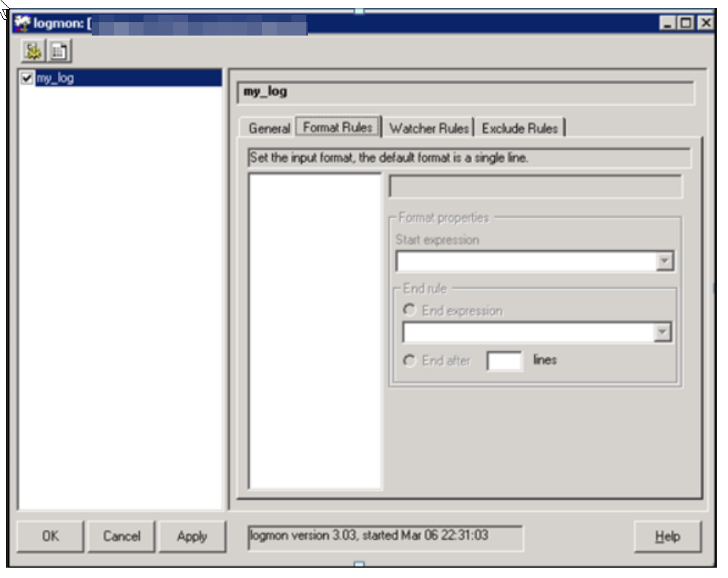Click the first toolbar icon for new profile
This screenshot has height=578, width=728.
(33, 51)
